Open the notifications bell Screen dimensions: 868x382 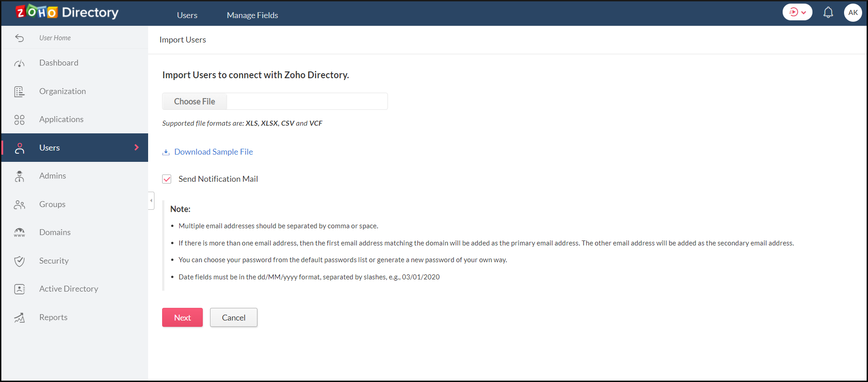(x=828, y=13)
